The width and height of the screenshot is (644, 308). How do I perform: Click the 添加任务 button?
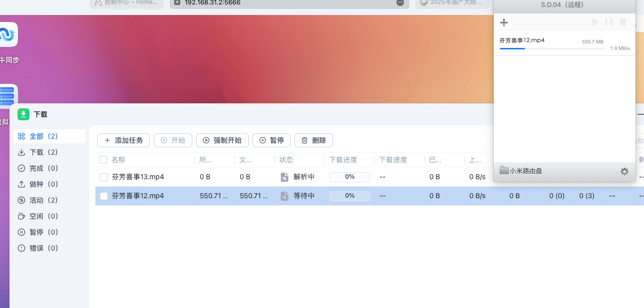[x=123, y=140]
